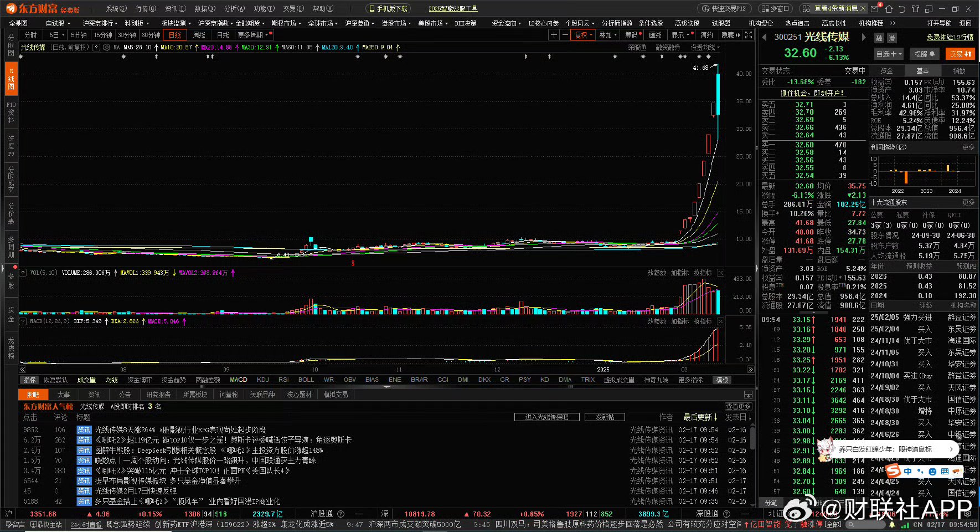Open the 免费体验L2行情 link
The height and width of the screenshot is (532, 980).
[x=950, y=37]
